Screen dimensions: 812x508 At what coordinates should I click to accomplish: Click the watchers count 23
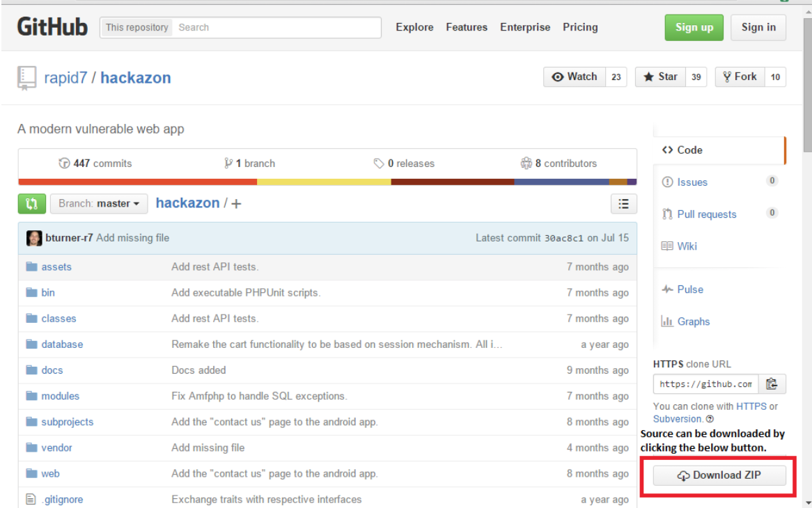click(616, 77)
